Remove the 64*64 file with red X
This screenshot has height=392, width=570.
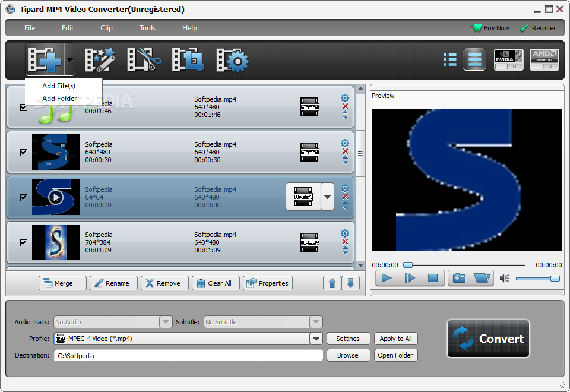point(346,197)
